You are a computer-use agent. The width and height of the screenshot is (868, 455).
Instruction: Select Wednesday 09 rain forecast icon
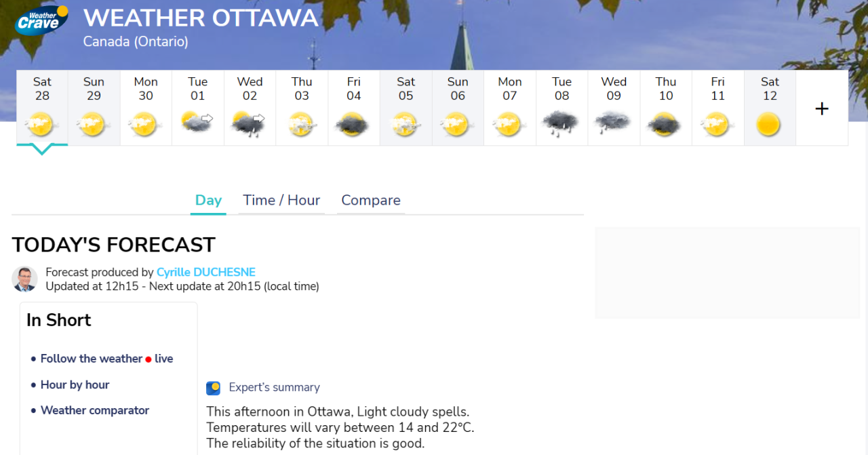coord(613,123)
